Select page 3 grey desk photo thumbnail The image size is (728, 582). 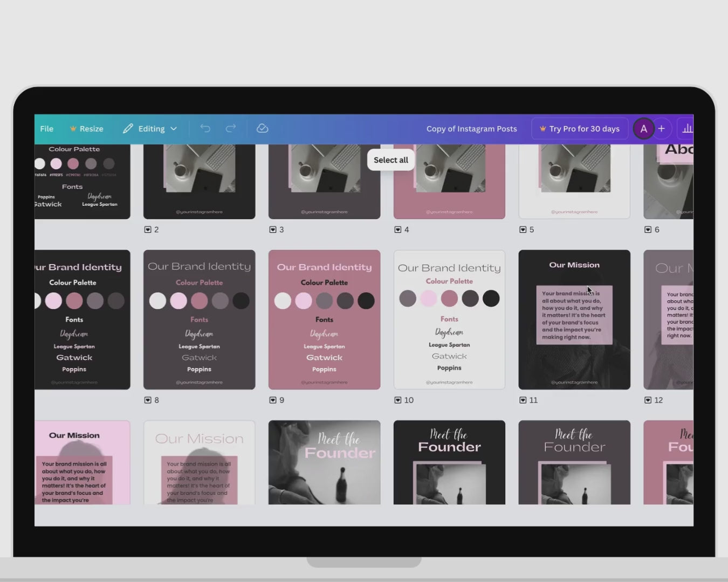(325, 182)
